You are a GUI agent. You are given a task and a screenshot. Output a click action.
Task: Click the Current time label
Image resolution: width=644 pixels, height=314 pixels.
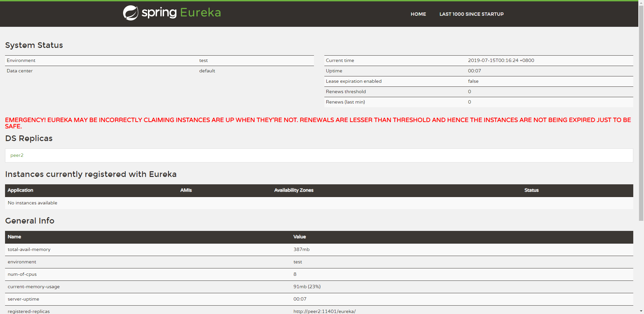(x=340, y=60)
